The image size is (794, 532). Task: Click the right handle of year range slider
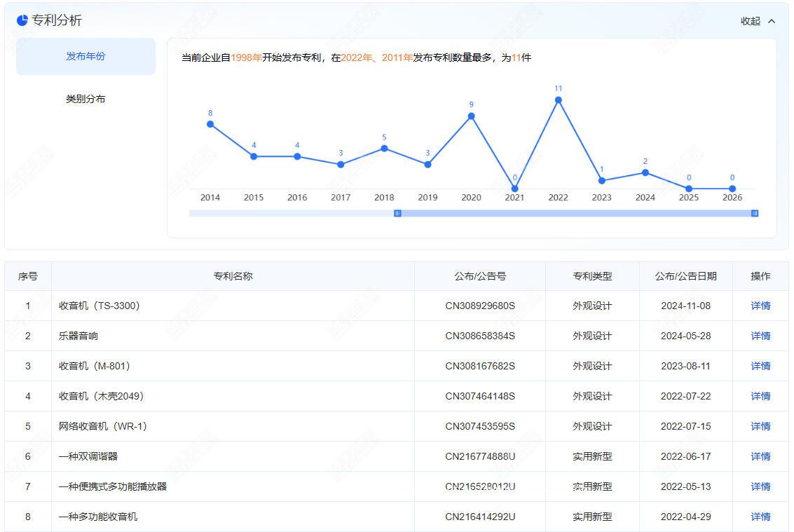755,213
